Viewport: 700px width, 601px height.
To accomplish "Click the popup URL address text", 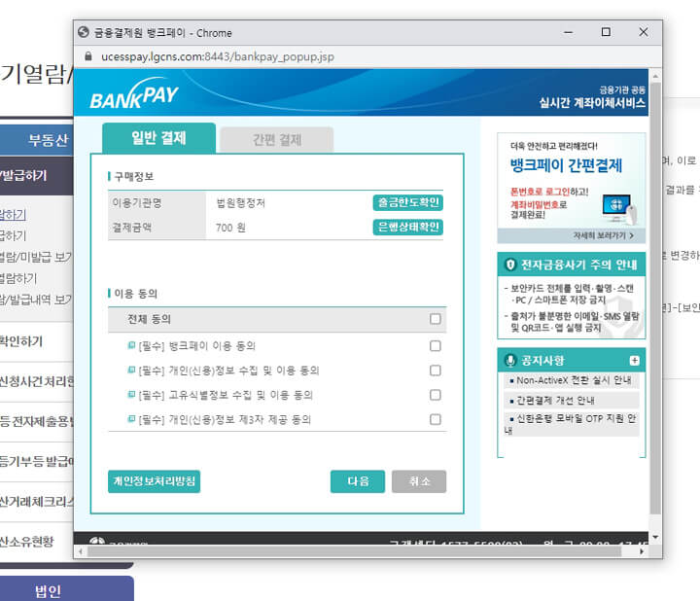I will (x=218, y=56).
